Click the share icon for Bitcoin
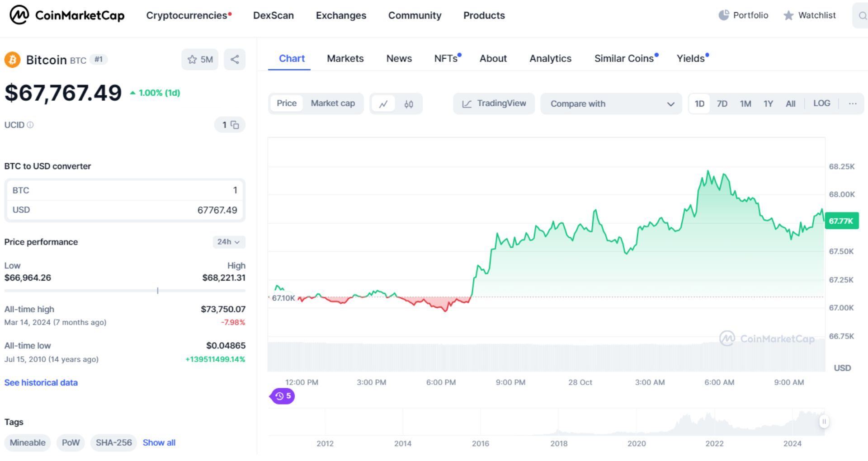The image size is (868, 461). coord(235,59)
